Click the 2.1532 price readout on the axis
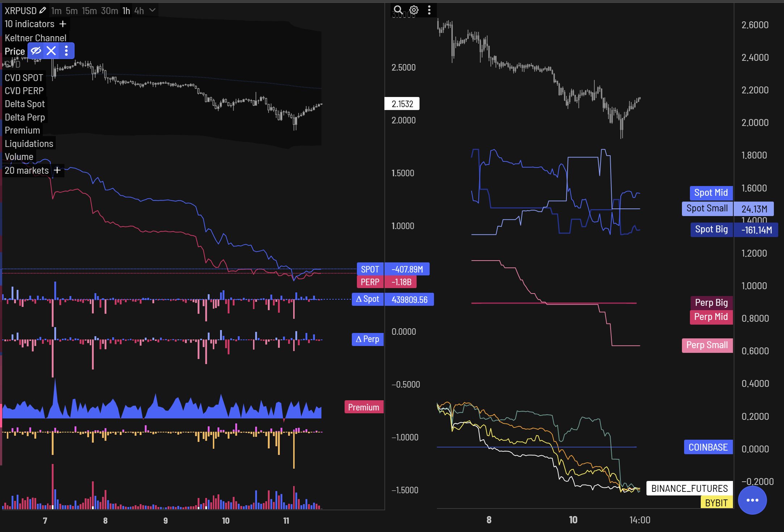The image size is (784, 532). pos(402,104)
